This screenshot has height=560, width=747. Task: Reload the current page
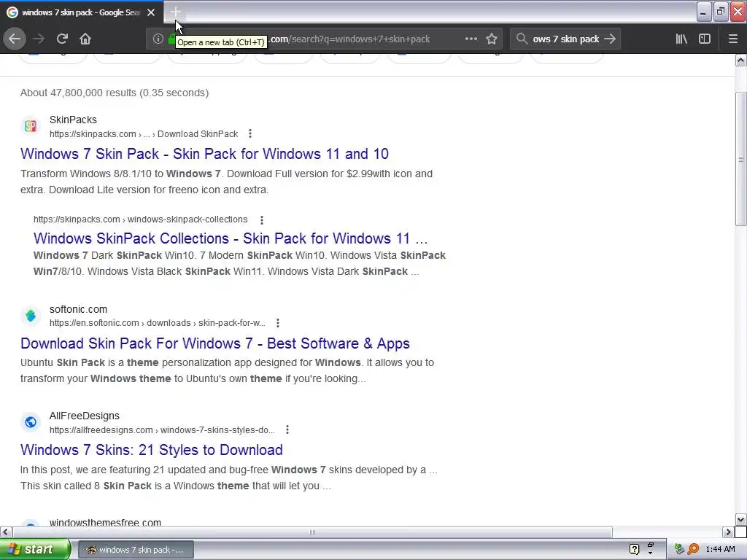(x=62, y=39)
